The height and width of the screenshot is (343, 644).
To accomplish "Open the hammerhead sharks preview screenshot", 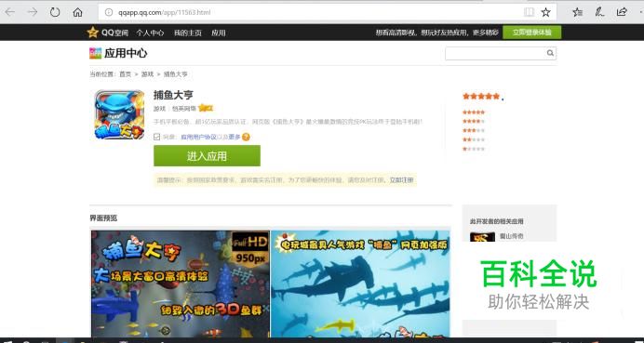I will 360,284.
